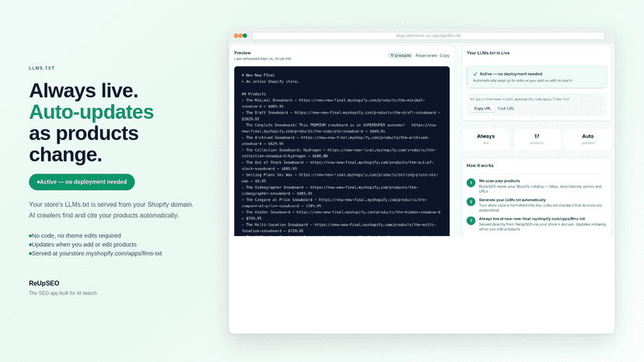Click 'The Multi-location Snowboard' line in preview
The width and height of the screenshot is (644, 362).
pyautogui.click(x=339, y=228)
